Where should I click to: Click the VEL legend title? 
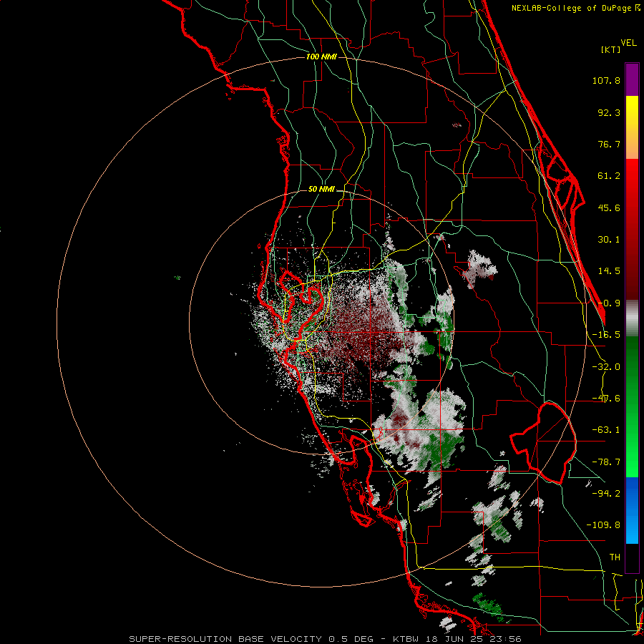click(x=628, y=43)
